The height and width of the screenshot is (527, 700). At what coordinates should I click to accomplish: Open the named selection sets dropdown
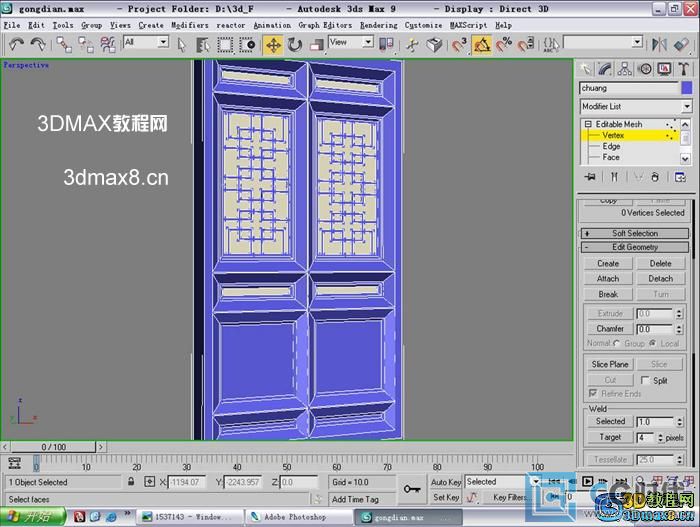(x=637, y=42)
